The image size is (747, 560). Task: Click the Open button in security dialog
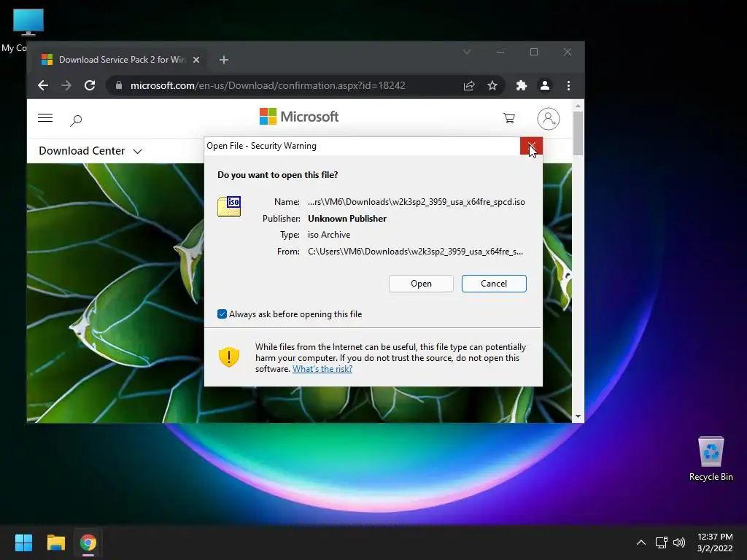tap(421, 284)
